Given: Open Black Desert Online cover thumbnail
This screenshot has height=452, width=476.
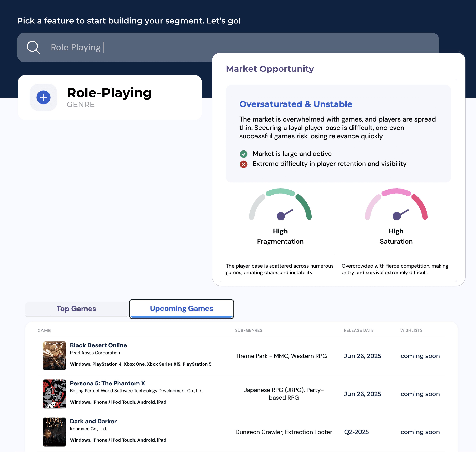Looking at the screenshot, I should [54, 356].
